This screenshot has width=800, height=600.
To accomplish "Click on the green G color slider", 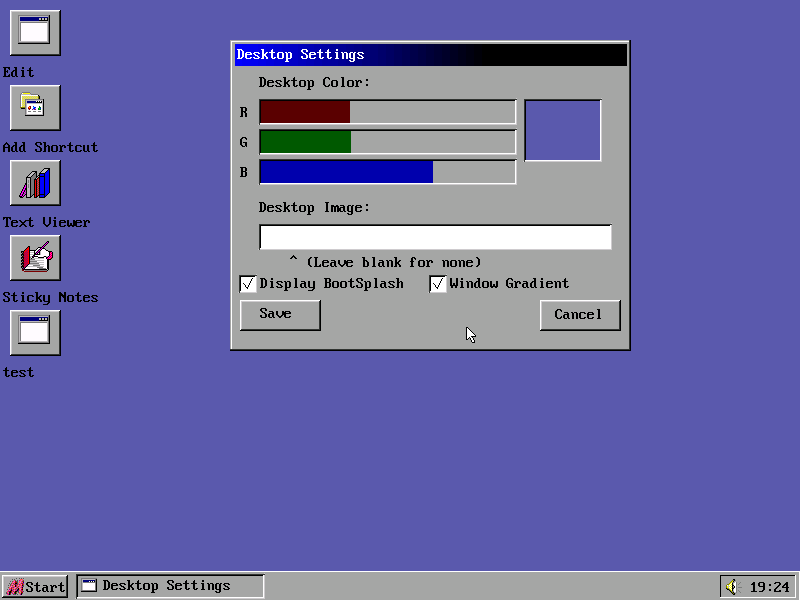I will tap(387, 142).
